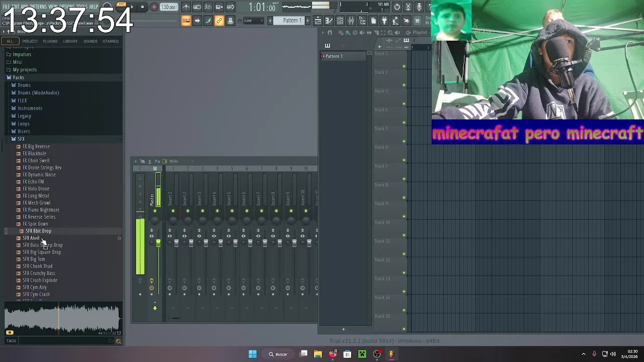Mute Track 5 with its green dot
644x362 pixels.
[404, 141]
